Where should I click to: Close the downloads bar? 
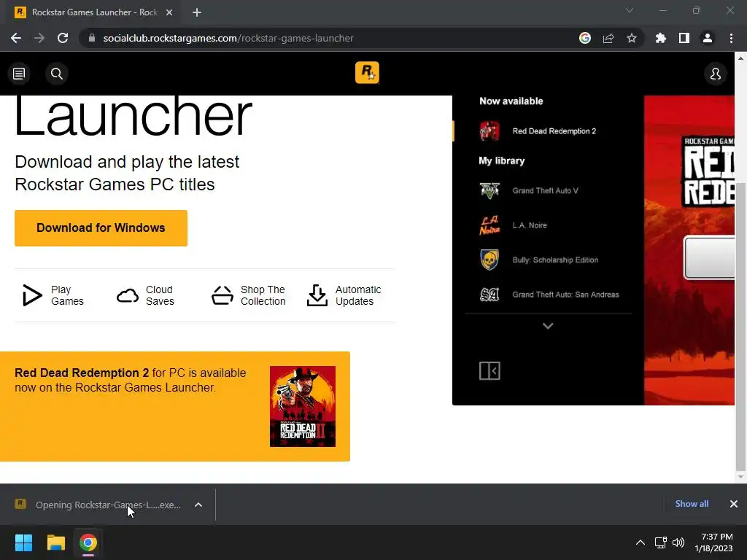[733, 504]
